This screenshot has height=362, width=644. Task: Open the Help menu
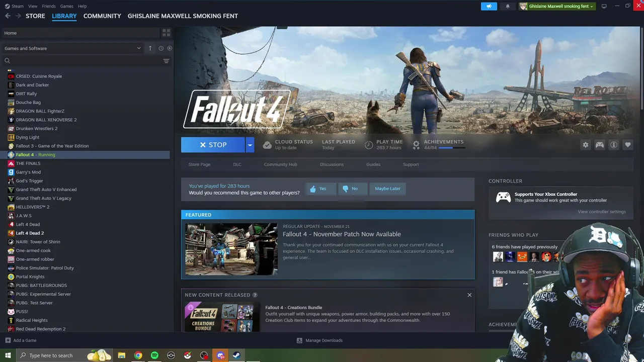point(83,6)
